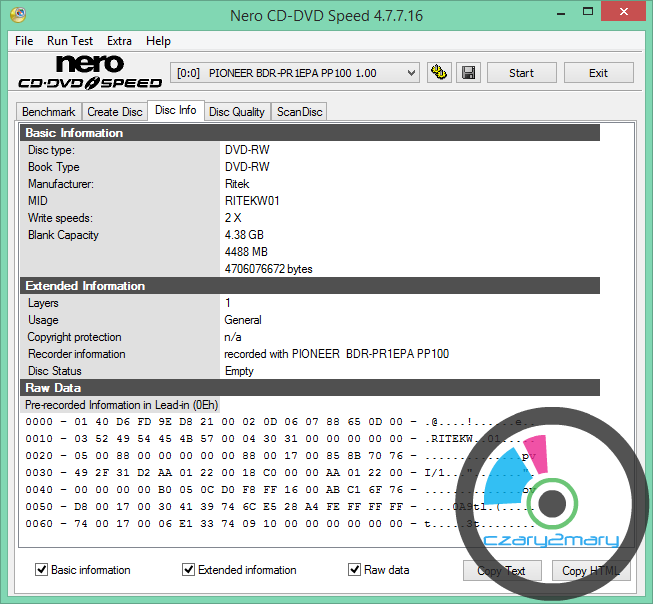Click the floppy disk save icon
Image resolution: width=653 pixels, height=604 pixels.
[x=468, y=73]
